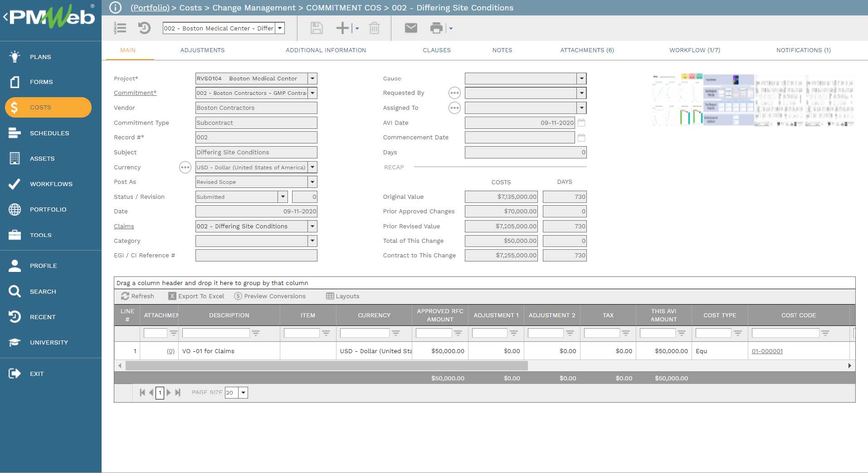
Task: Expand the Cause dropdown
Action: tap(581, 79)
